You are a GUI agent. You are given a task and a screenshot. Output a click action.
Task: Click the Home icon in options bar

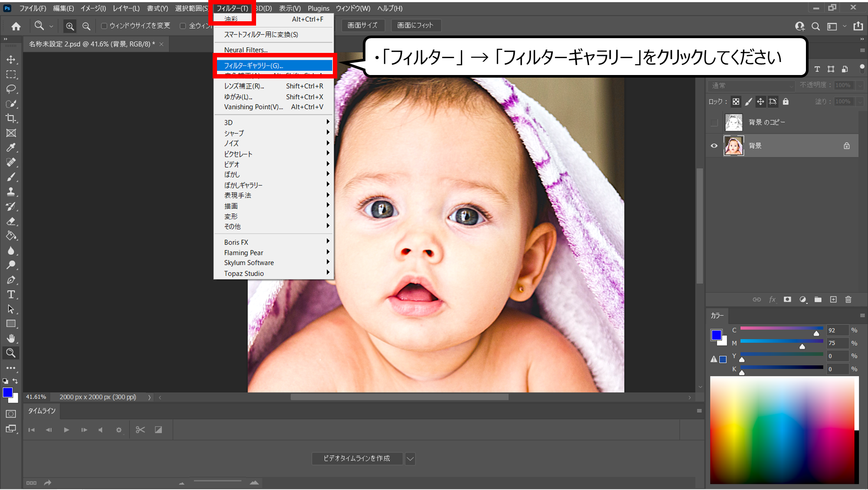point(16,26)
